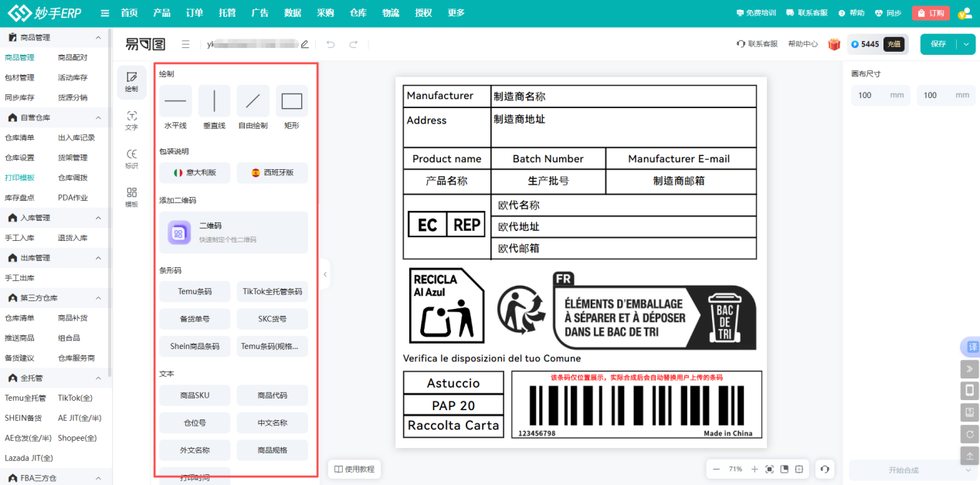Click the pencil icon to rename the file
This screenshot has height=485, width=980.
click(304, 44)
